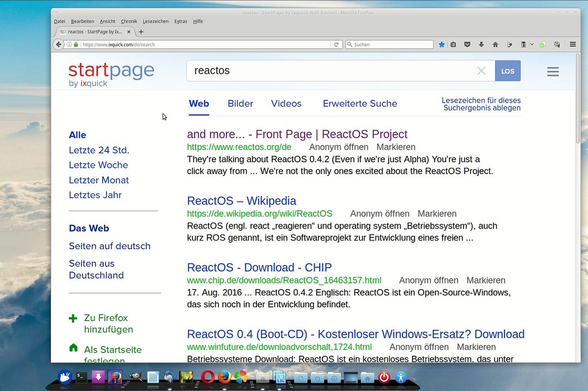Viewport: 588px width, 391px height.
Task: Open the Lesezeichen menu
Action: (x=155, y=21)
